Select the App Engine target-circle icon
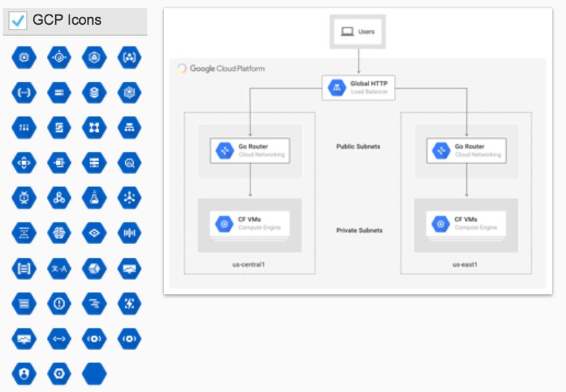 [x=59, y=57]
